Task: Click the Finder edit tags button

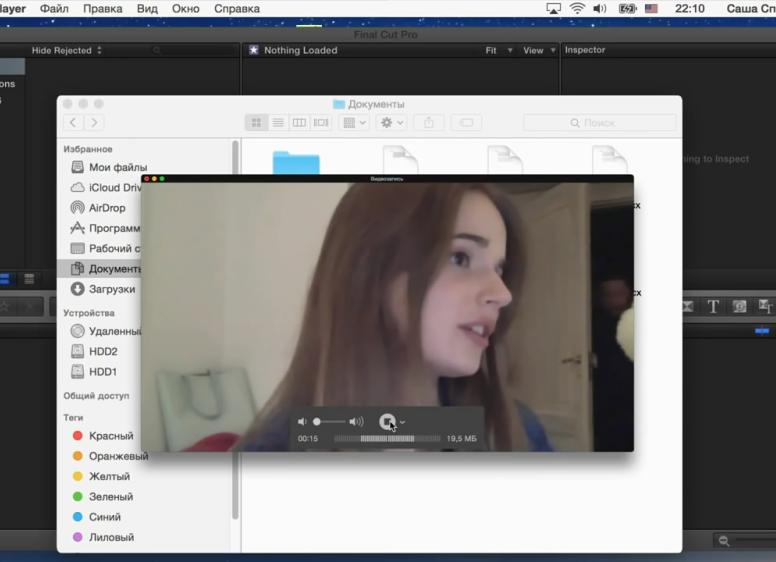Action: coord(466,123)
